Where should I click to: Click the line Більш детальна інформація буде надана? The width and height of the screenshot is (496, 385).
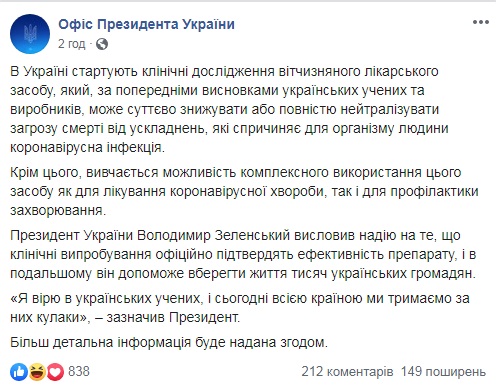pyautogui.click(x=169, y=342)
